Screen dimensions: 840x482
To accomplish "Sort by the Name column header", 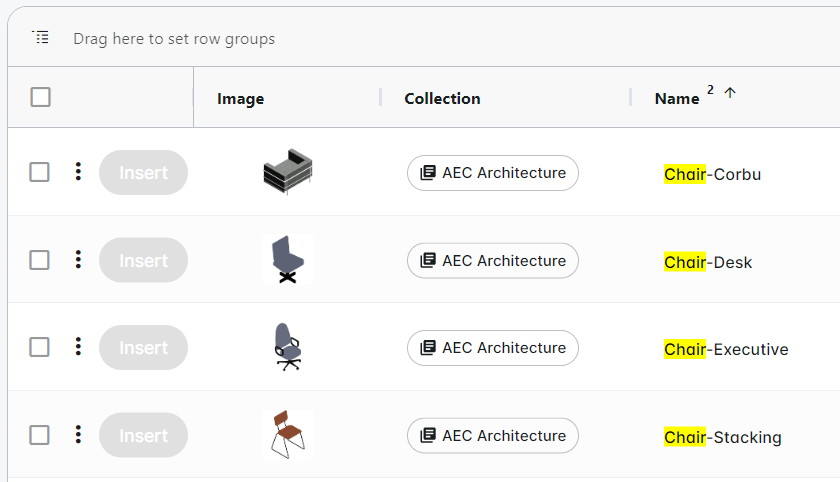I will (x=677, y=98).
